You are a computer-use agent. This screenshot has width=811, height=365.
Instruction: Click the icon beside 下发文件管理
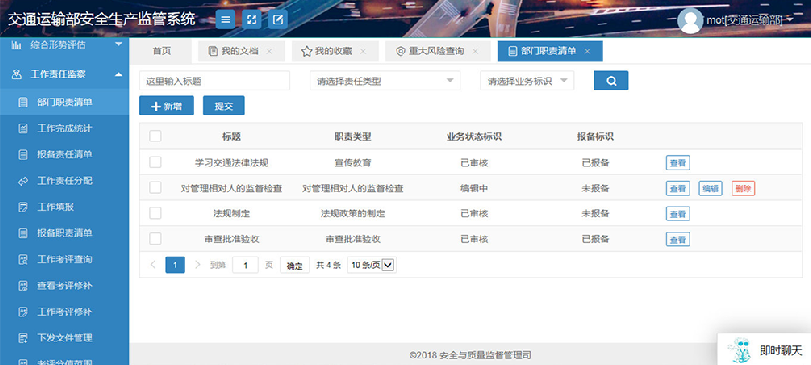(23, 338)
